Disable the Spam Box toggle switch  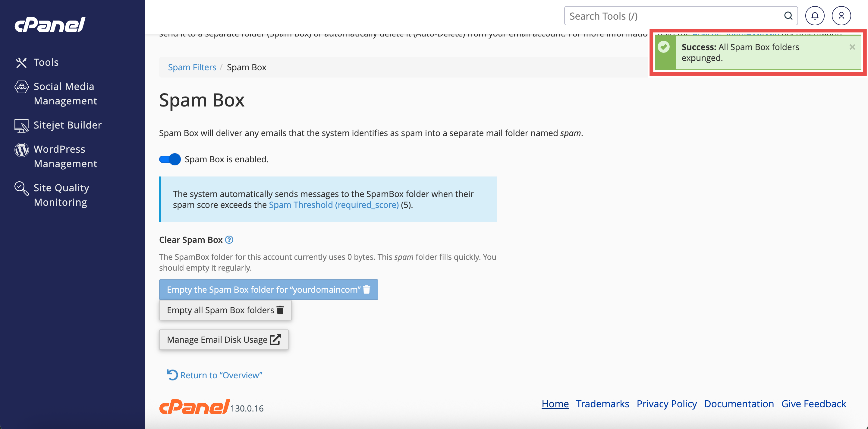170,159
